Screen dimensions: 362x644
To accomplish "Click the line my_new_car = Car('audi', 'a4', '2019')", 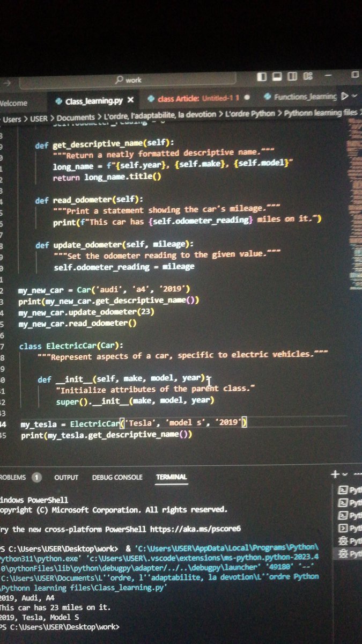I will 104,289.
